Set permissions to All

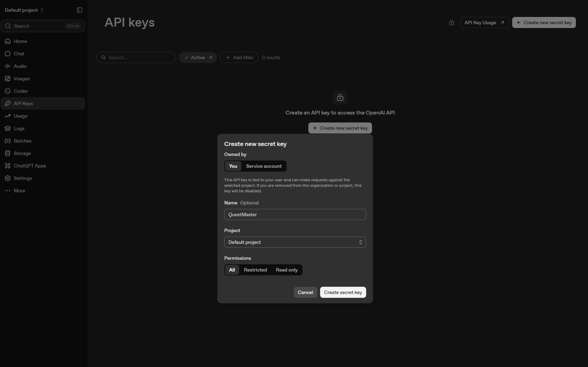(232, 270)
